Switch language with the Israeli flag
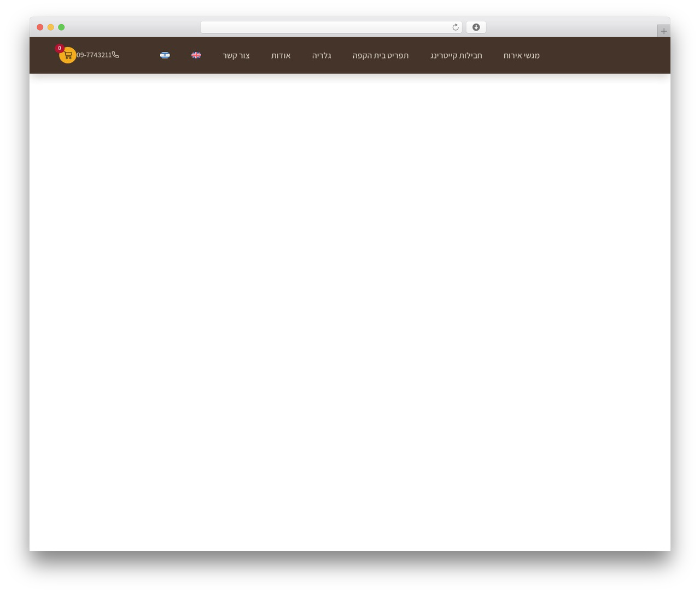The width and height of the screenshot is (700, 593). [165, 55]
